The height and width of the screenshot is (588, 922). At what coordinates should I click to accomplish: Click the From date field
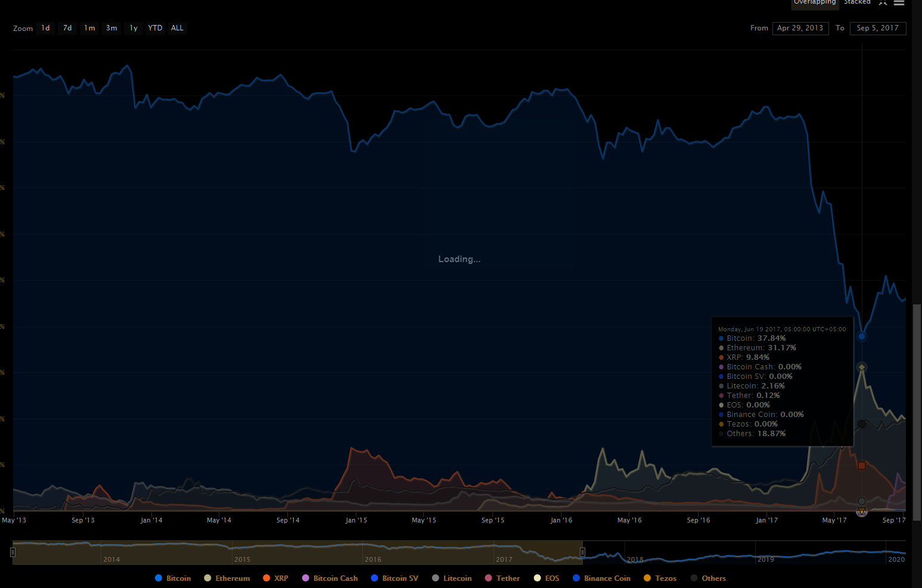(x=800, y=28)
